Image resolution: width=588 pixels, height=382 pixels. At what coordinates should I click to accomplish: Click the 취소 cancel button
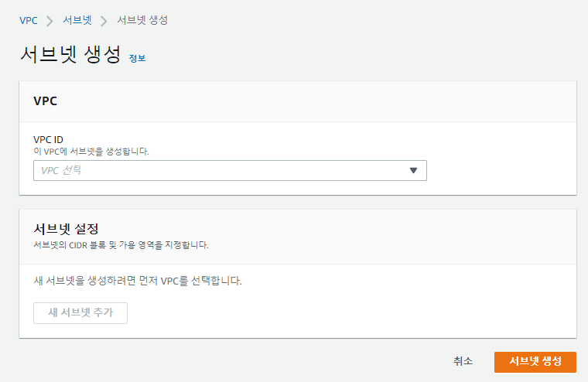pos(463,361)
